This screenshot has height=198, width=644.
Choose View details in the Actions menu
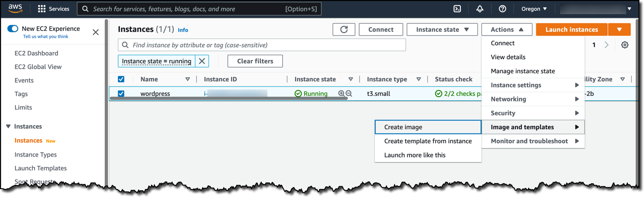pyautogui.click(x=533, y=57)
